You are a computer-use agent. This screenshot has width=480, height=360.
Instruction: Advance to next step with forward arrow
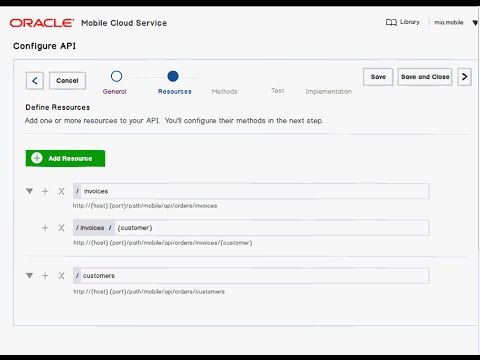pyautogui.click(x=464, y=77)
